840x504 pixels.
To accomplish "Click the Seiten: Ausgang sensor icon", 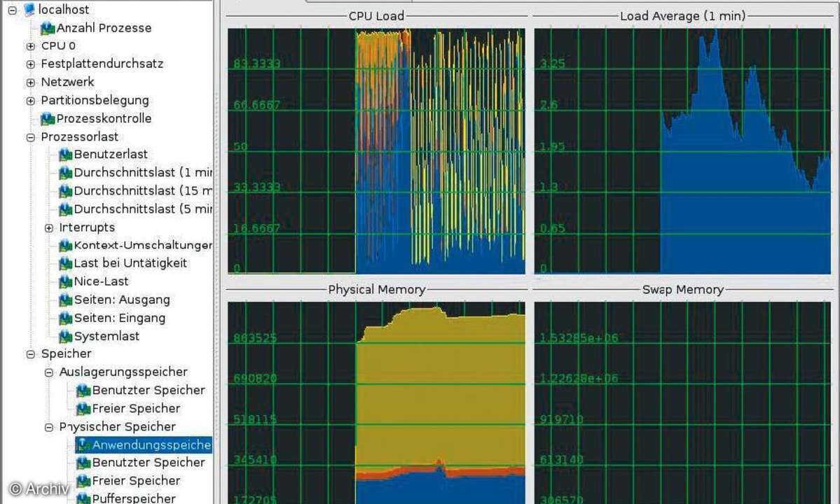I will point(67,300).
